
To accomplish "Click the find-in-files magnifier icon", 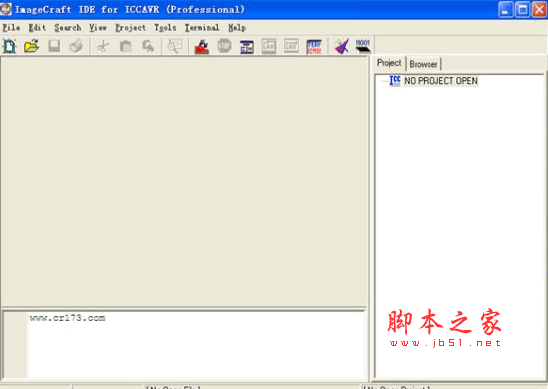I will coord(174,46).
